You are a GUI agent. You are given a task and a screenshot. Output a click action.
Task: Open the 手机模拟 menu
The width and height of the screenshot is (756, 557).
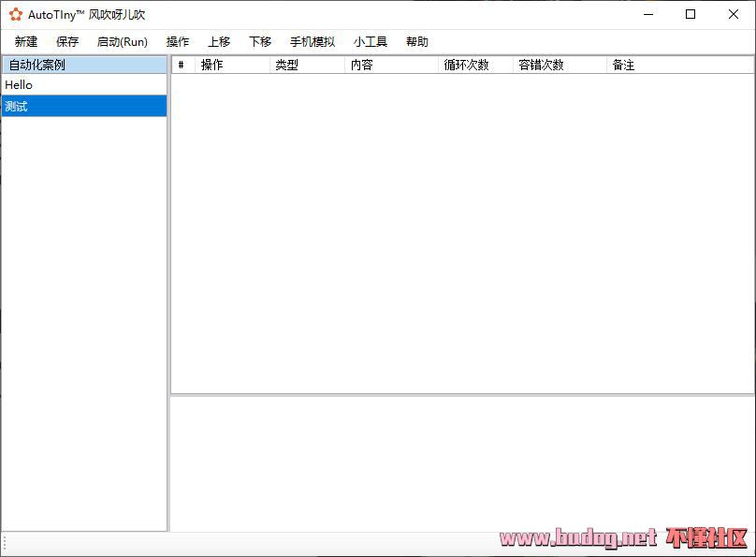click(x=313, y=42)
